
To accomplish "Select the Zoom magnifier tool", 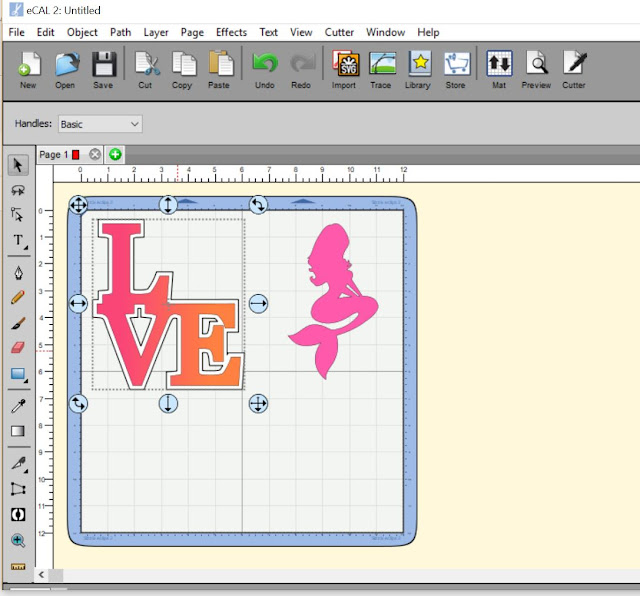I will point(17,541).
